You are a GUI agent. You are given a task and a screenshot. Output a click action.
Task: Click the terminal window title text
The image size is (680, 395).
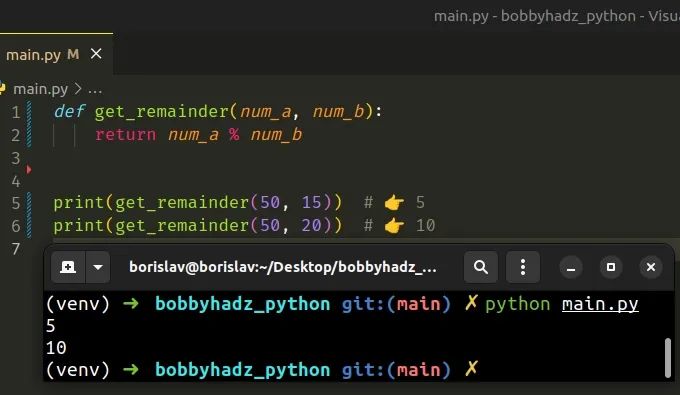[x=283, y=267]
